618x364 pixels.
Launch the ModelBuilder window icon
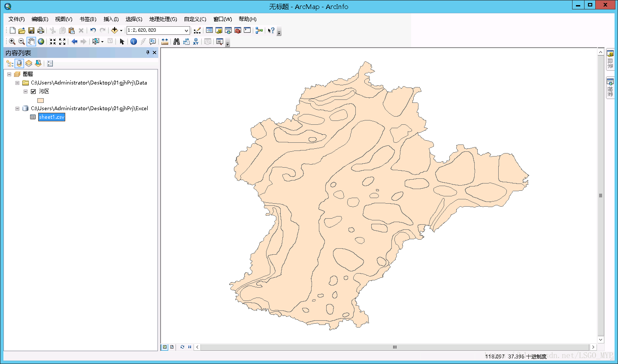click(x=259, y=30)
